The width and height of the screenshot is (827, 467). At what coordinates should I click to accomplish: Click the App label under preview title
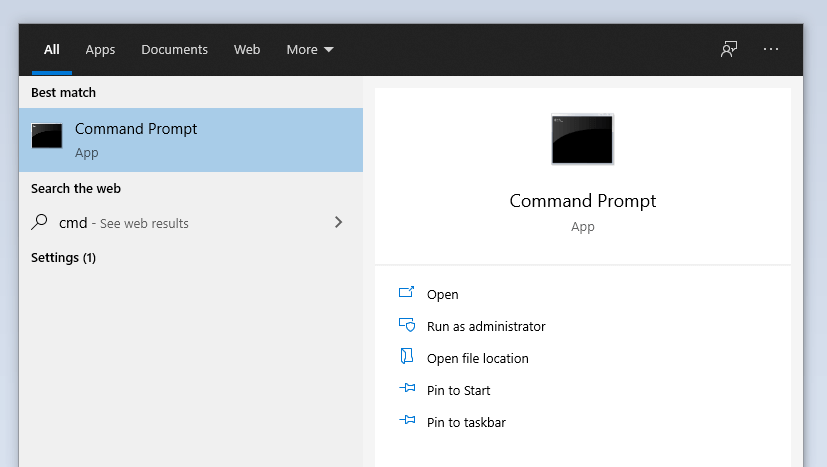pos(582,227)
